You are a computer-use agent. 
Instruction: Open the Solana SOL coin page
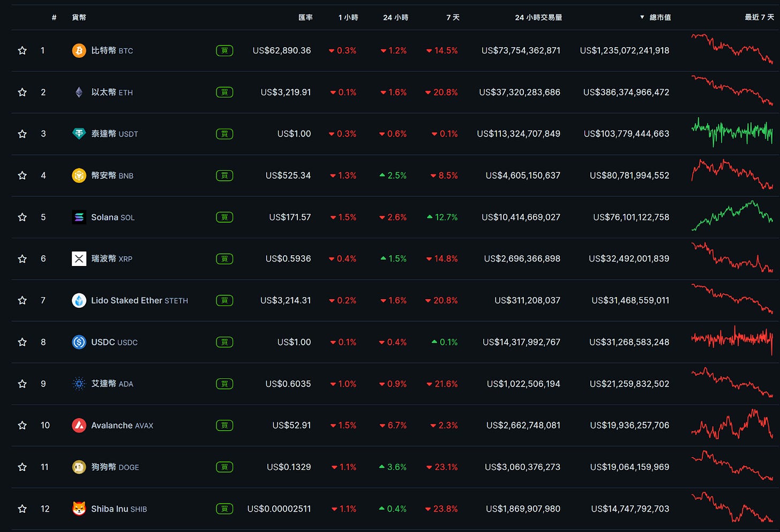pyautogui.click(x=112, y=217)
